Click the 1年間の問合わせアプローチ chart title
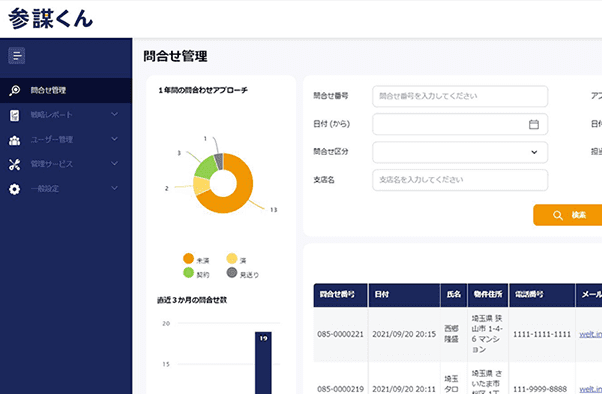Image resolution: width=602 pixels, height=394 pixels. coord(203,91)
